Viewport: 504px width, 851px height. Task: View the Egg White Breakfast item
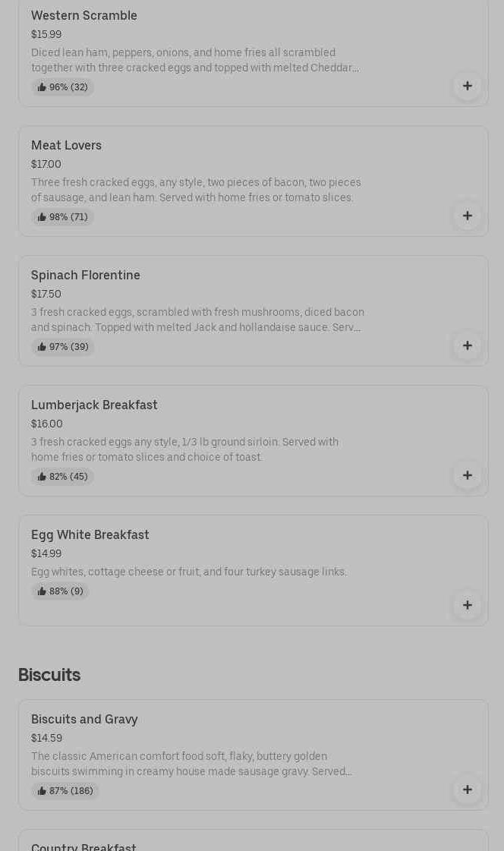point(90,534)
